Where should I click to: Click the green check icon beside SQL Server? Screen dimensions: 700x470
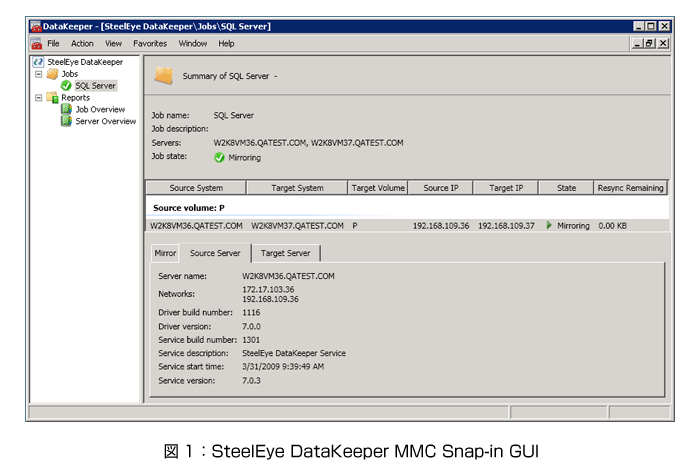67,86
